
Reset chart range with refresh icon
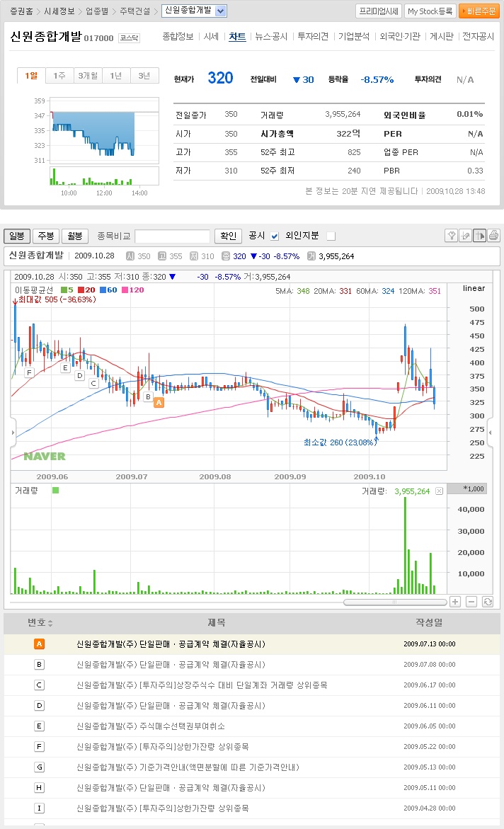tap(488, 602)
